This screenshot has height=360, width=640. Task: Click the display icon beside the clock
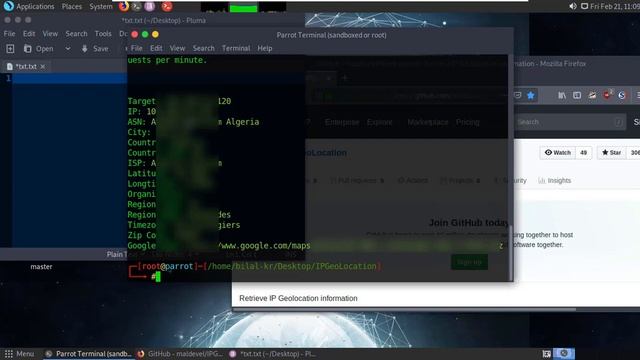[x=584, y=6]
